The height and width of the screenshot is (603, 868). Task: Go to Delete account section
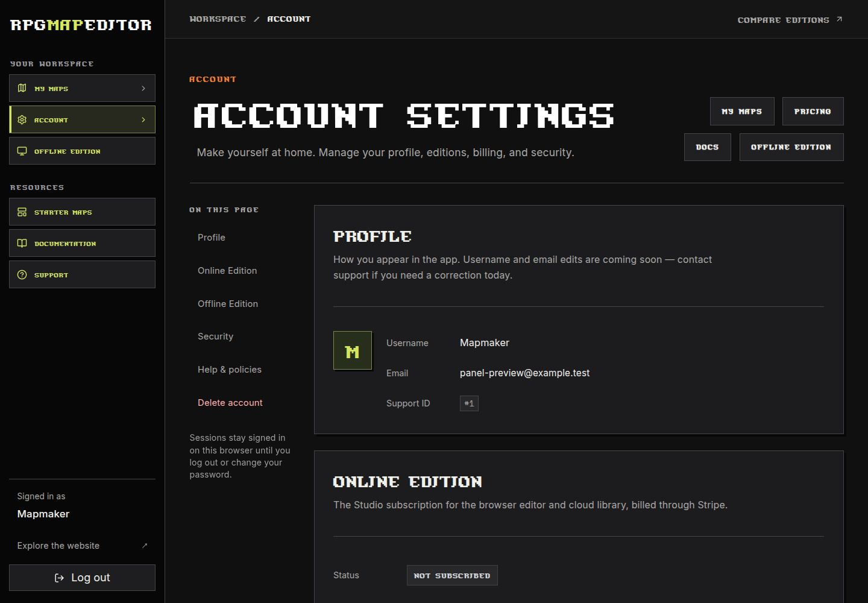230,403
